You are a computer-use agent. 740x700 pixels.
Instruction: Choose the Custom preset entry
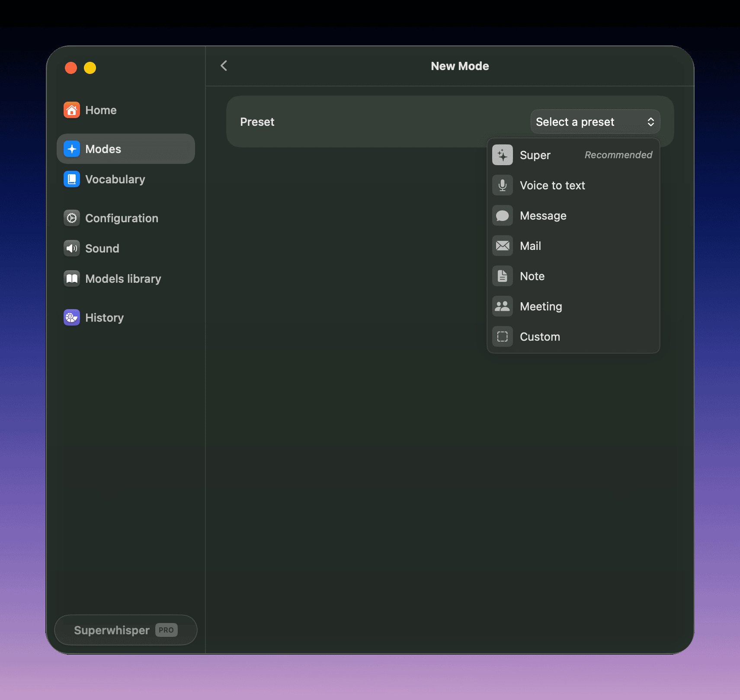tap(573, 336)
